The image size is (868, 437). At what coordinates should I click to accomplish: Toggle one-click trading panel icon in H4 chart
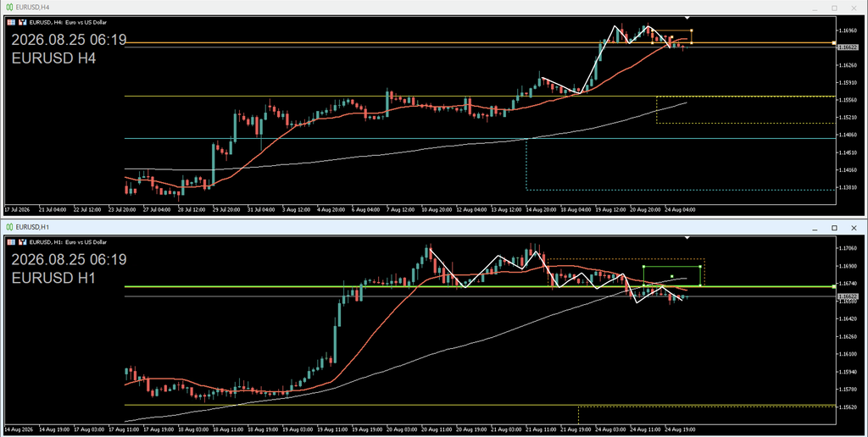pyautogui.click(x=11, y=23)
